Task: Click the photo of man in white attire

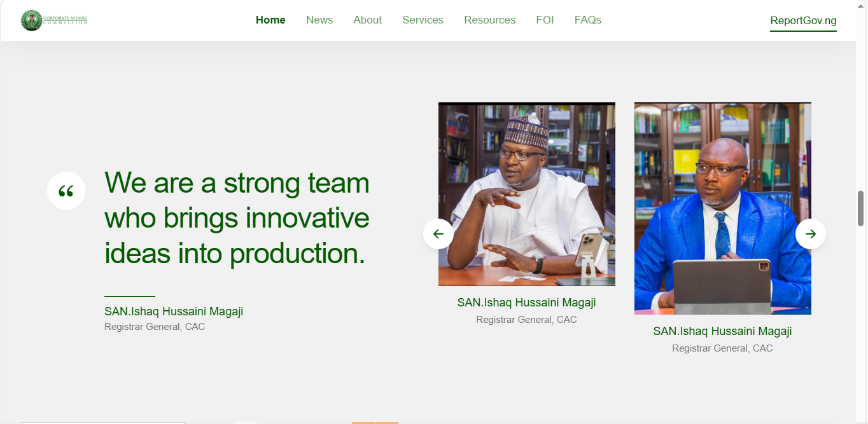Action: click(x=526, y=194)
